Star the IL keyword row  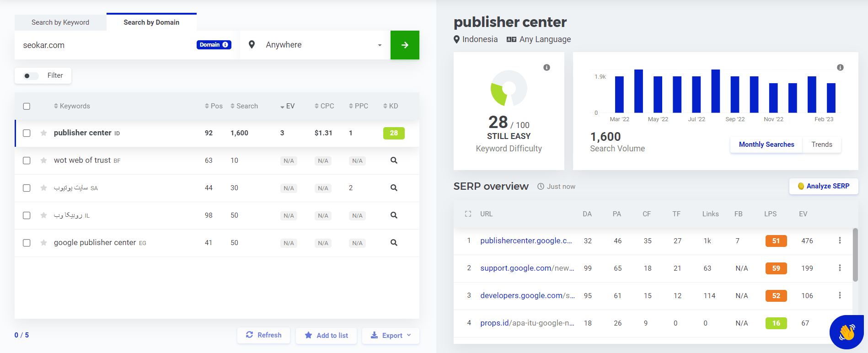[43, 215]
